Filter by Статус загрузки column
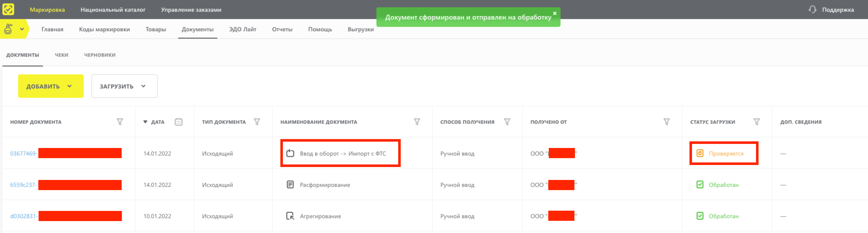The width and height of the screenshot is (868, 233). pyautogui.click(x=757, y=122)
